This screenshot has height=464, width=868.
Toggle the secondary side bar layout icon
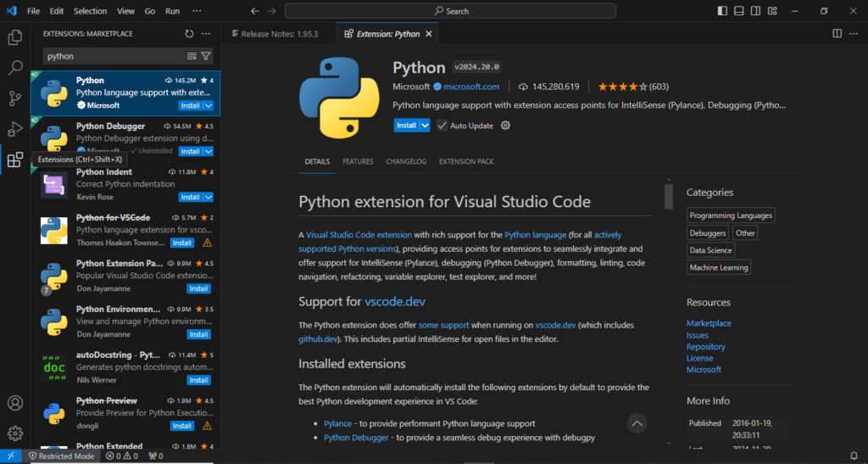pyautogui.click(x=755, y=11)
